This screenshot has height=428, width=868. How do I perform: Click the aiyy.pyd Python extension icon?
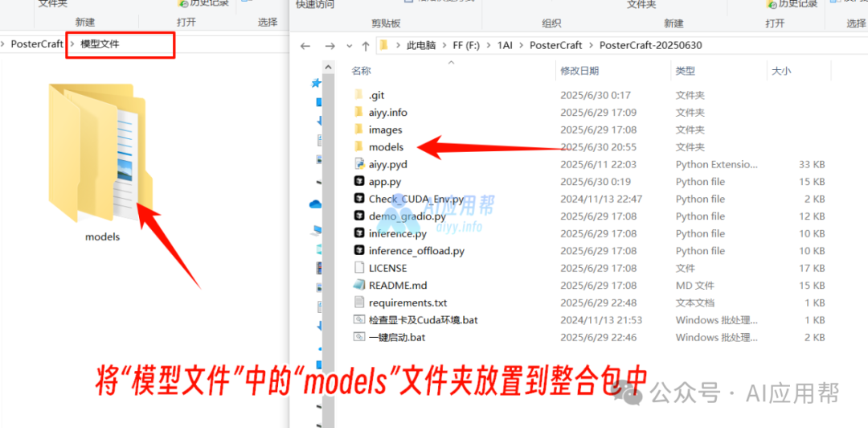359,164
